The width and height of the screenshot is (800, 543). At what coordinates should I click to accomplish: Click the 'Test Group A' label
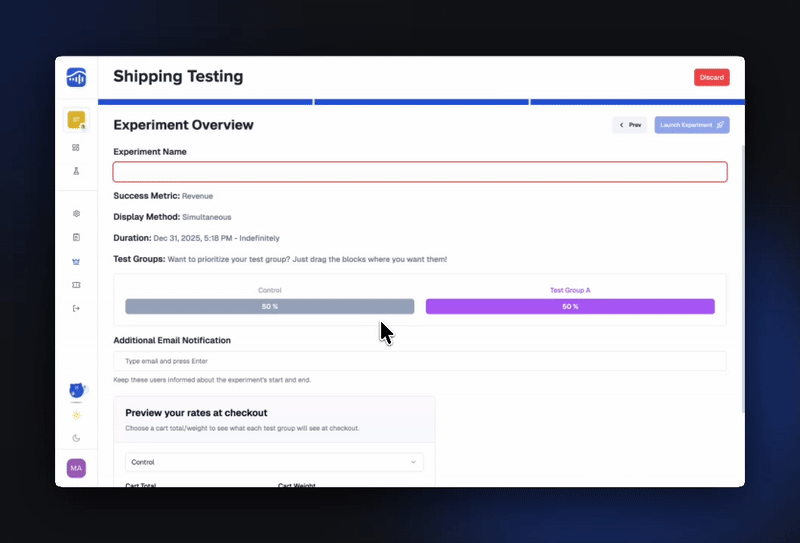[570, 290]
